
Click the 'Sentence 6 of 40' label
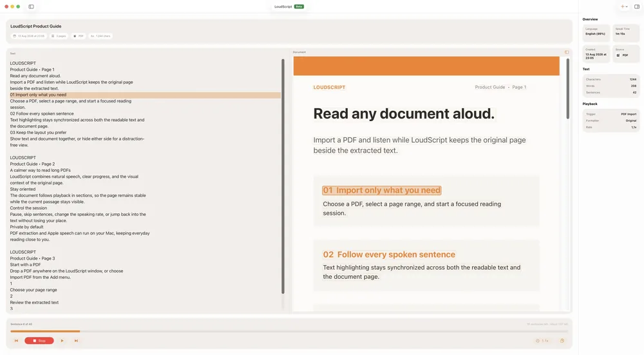tap(21, 324)
